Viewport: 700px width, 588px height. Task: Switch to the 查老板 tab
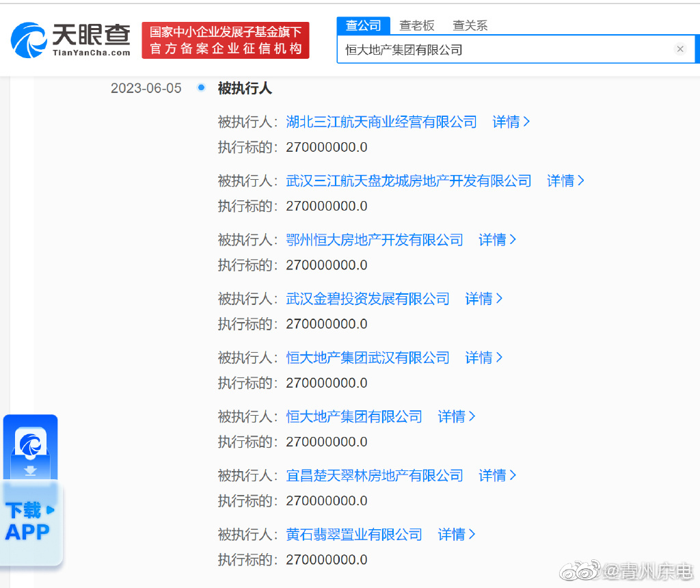coord(416,25)
